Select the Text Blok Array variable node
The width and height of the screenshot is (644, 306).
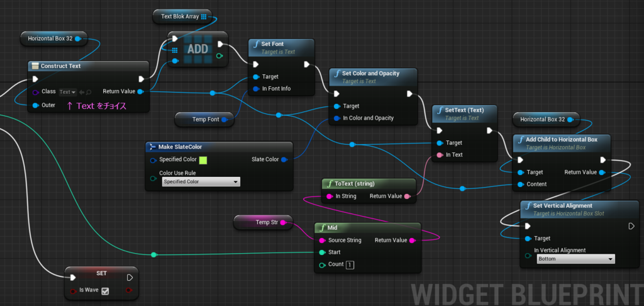182,17
